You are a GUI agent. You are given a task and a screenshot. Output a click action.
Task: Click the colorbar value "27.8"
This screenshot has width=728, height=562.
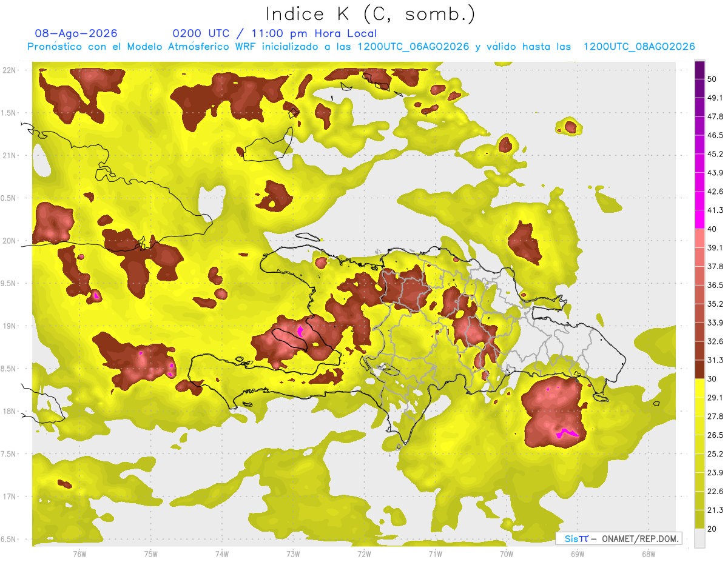pos(715,416)
